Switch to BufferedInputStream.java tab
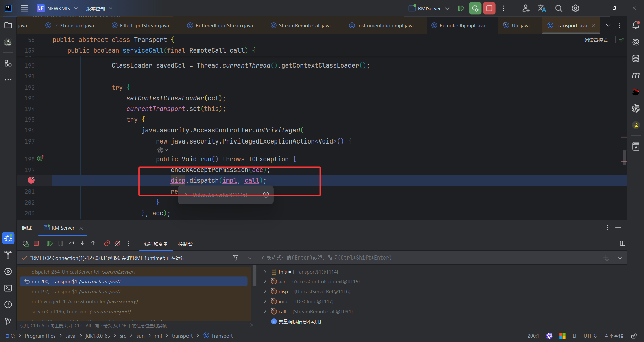Screen dimensions: 644x342 tap(220, 25)
